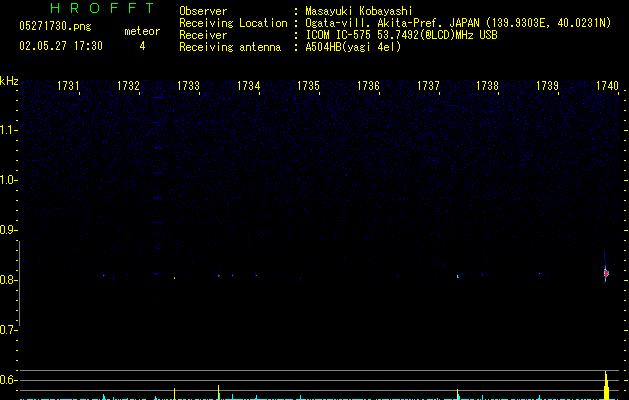
Task: Click the kHz axis unit label
Action: coord(9,81)
